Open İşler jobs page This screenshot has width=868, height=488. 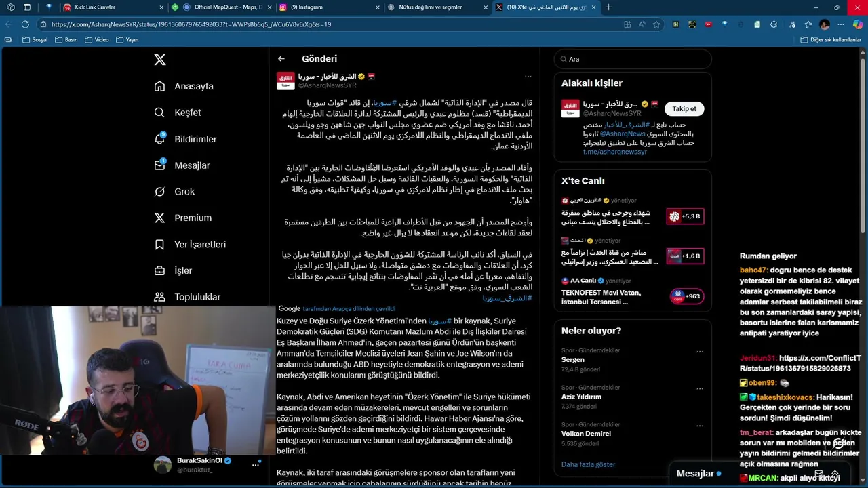coord(173,271)
